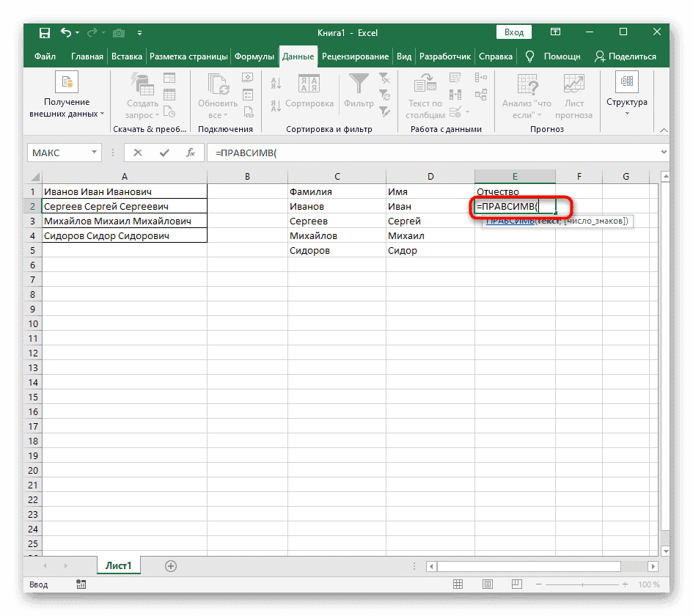This screenshot has height=616, width=693.
Task: Click the Filter icon
Action: point(359,84)
